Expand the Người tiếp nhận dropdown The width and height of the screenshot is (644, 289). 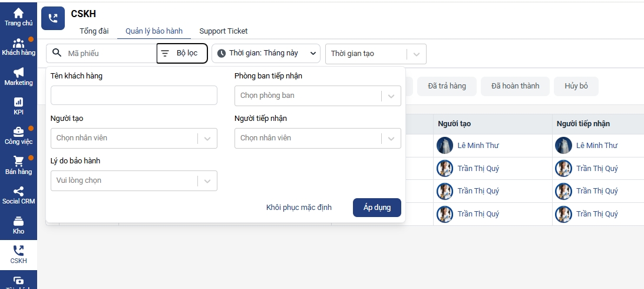click(x=318, y=138)
